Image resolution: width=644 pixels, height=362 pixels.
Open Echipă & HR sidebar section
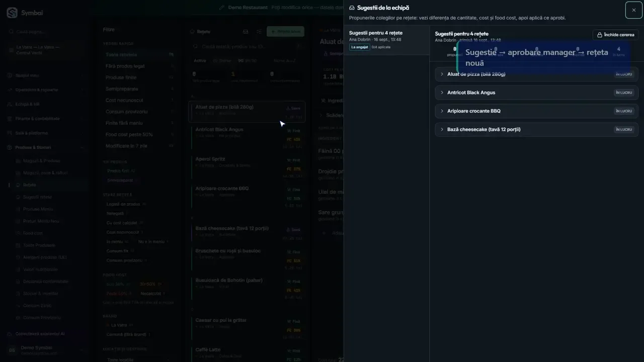[45, 104]
